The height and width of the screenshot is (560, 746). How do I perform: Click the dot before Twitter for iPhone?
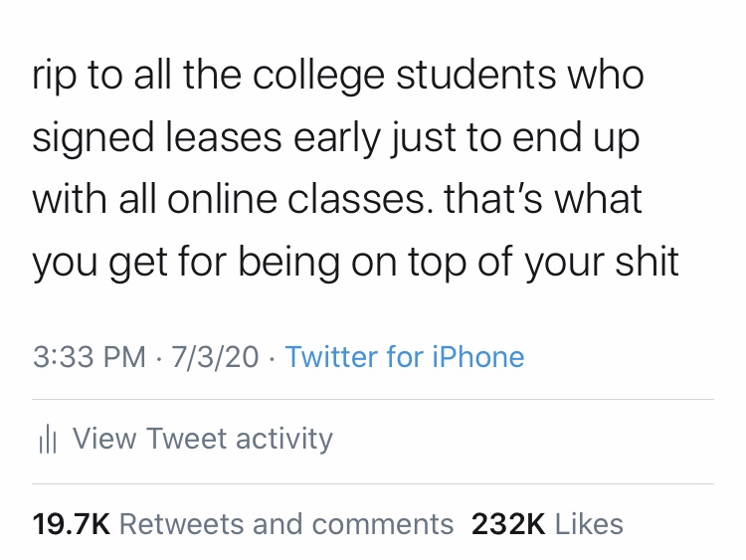tap(273, 357)
